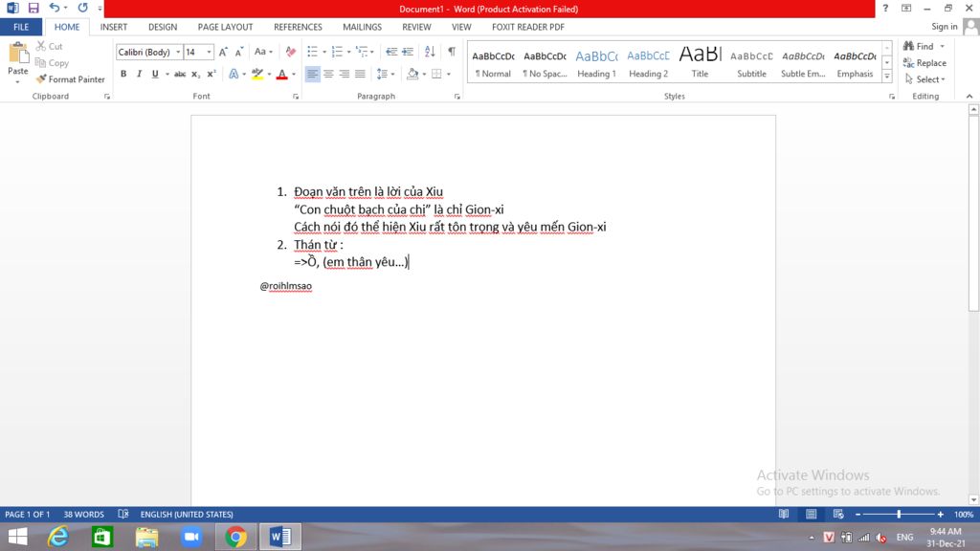This screenshot has height=551, width=980.
Task: Increase the paragraph indent
Action: (408, 52)
